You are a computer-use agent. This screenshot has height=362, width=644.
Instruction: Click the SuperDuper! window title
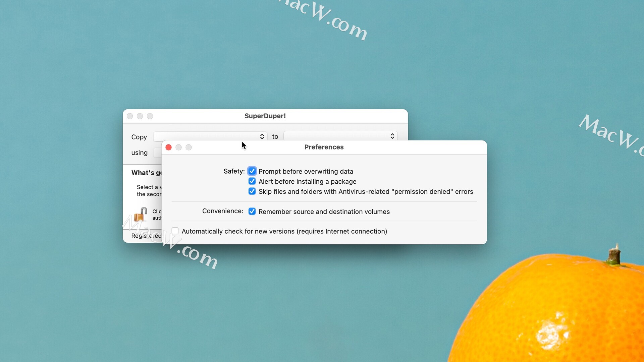pos(265,116)
